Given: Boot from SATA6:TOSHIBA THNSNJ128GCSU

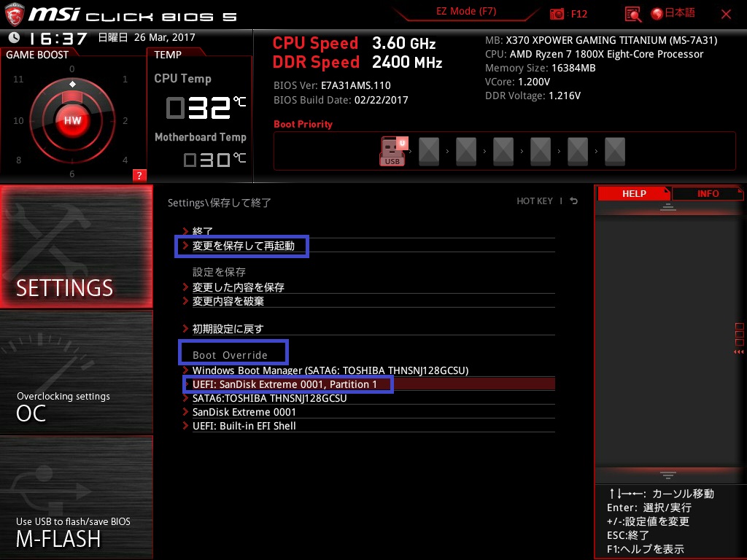Looking at the screenshot, I should [368, 398].
